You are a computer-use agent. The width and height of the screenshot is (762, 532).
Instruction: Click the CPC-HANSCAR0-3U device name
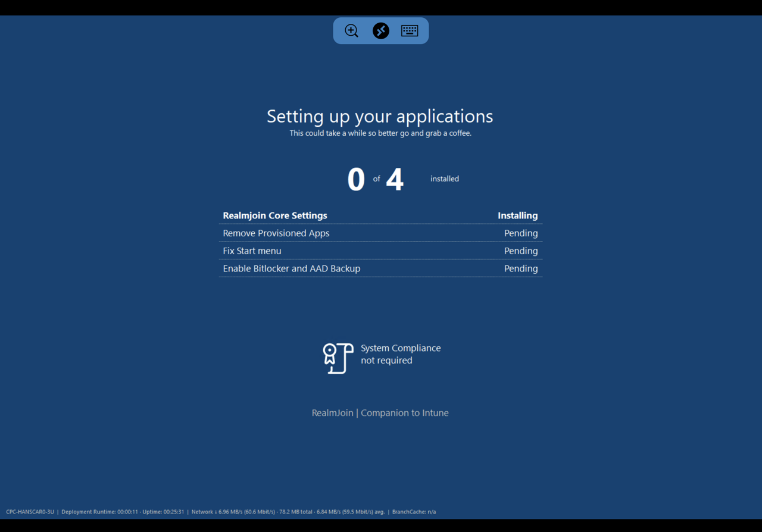(x=30, y=512)
